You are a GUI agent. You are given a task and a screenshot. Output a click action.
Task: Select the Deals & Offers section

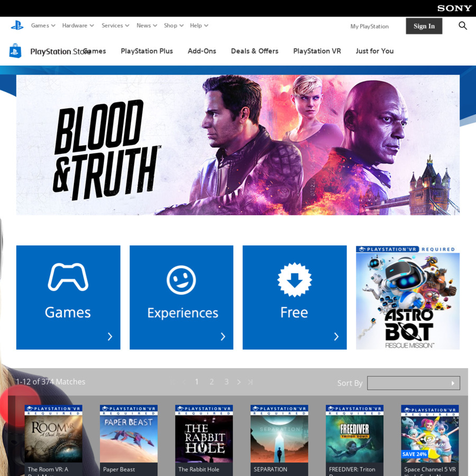pyautogui.click(x=254, y=51)
